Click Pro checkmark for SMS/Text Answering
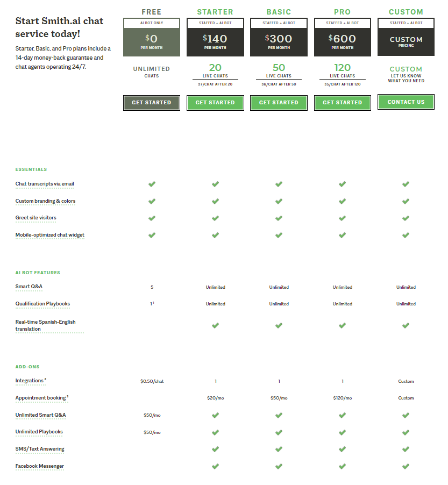The height and width of the screenshot is (485, 448). click(x=342, y=449)
